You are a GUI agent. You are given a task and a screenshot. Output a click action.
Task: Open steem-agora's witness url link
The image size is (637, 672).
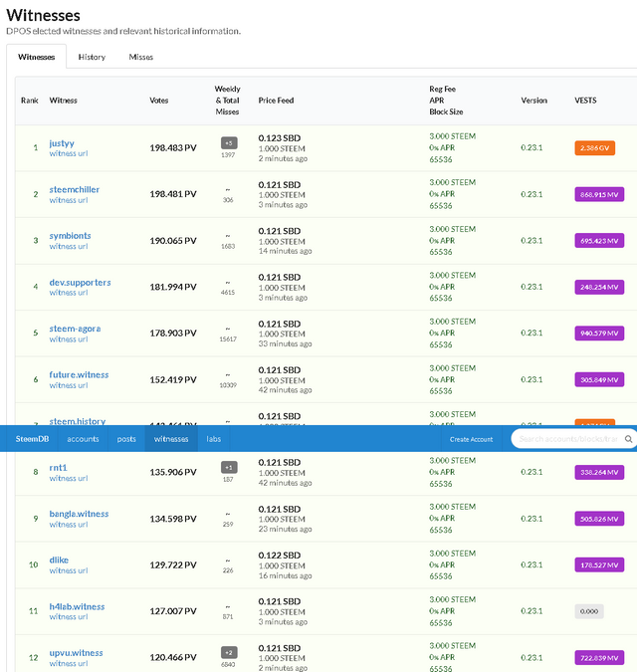pos(69,339)
